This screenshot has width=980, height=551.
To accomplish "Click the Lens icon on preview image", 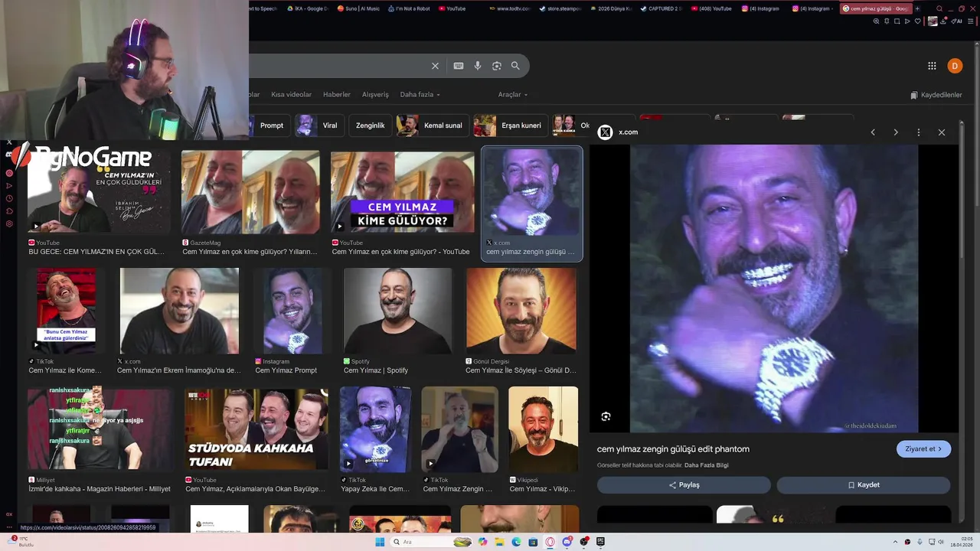I will (606, 416).
